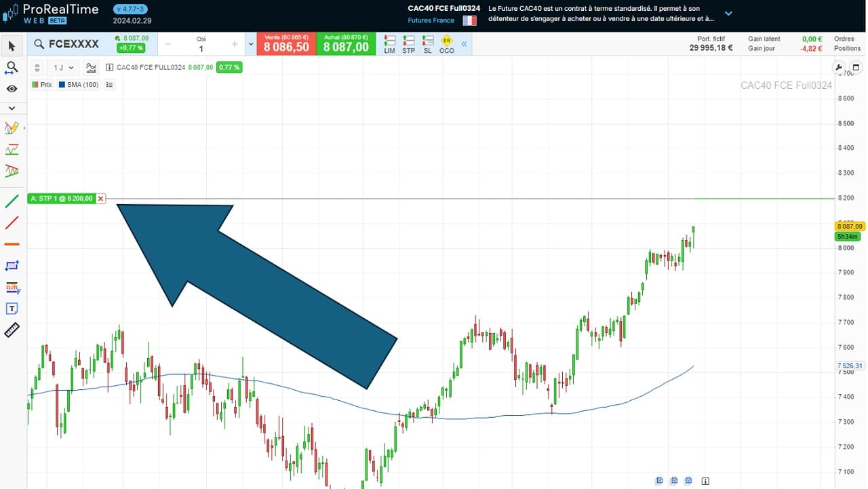Screen dimensions: 868x489
Task: Click the French flag icon
Action: tap(469, 20)
